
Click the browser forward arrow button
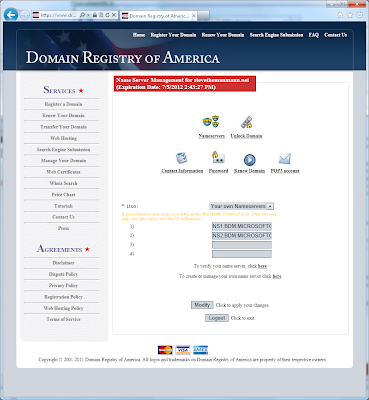[x=24, y=15]
